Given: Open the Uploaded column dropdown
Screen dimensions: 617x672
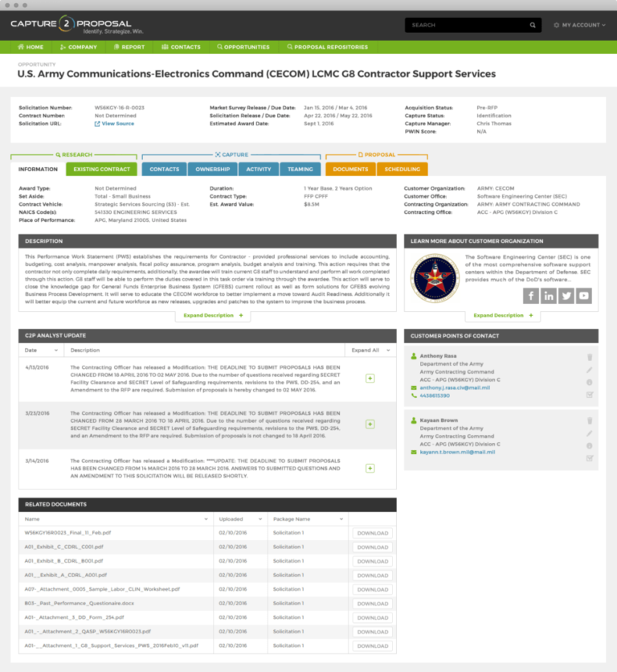Looking at the screenshot, I should 260,519.
